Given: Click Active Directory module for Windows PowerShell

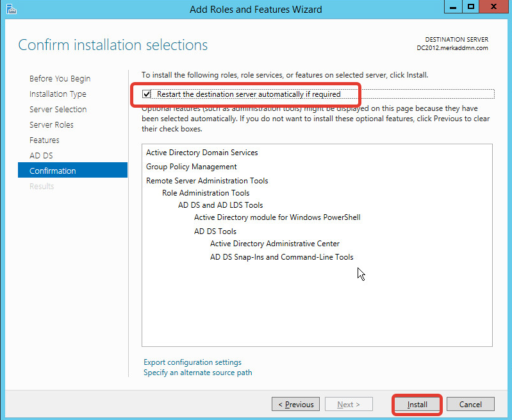Looking at the screenshot, I should (x=277, y=217).
